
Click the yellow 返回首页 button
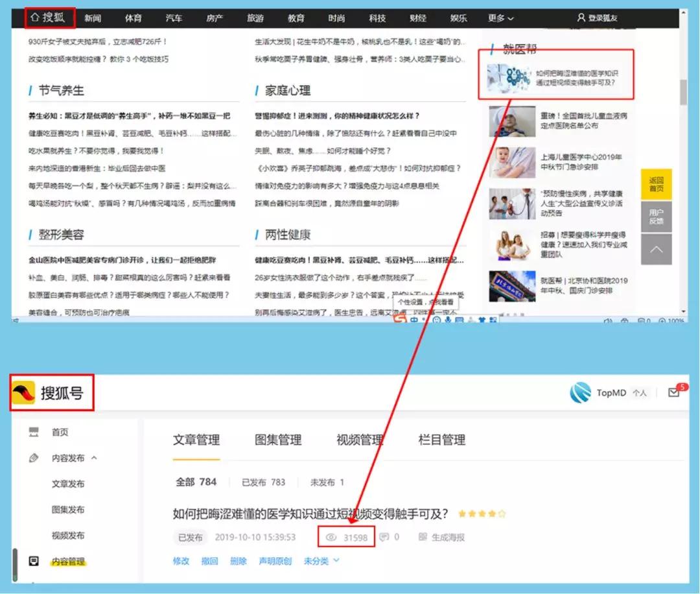(x=656, y=184)
